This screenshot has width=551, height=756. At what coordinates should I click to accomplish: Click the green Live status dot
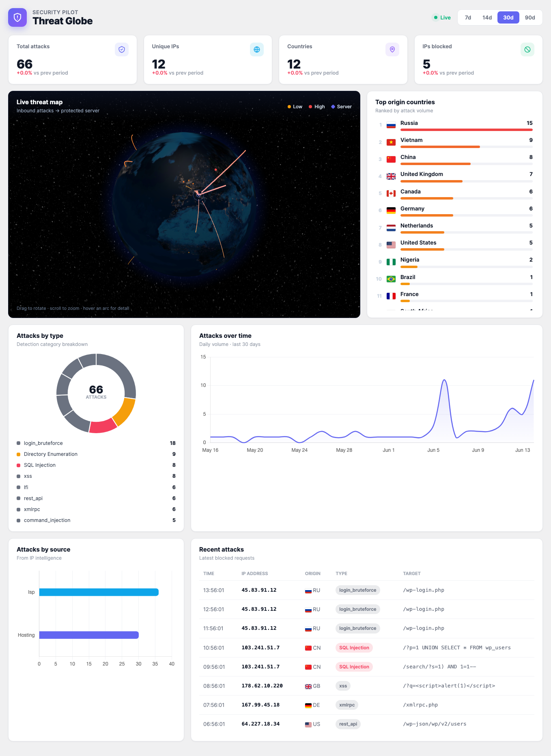436,17
